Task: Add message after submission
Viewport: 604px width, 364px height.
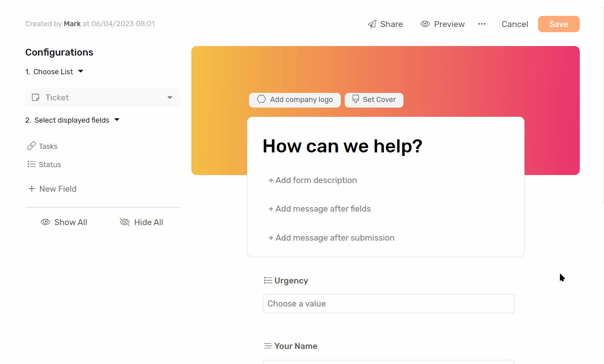Action: coord(331,237)
